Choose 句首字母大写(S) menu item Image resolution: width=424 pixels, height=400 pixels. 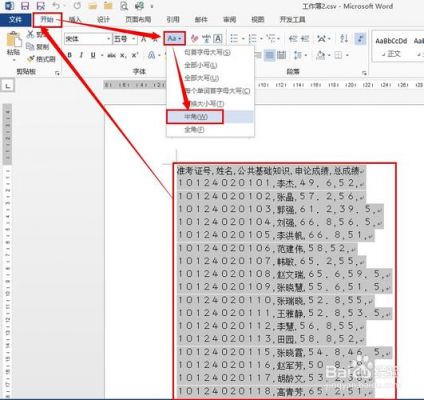pyautogui.click(x=210, y=52)
